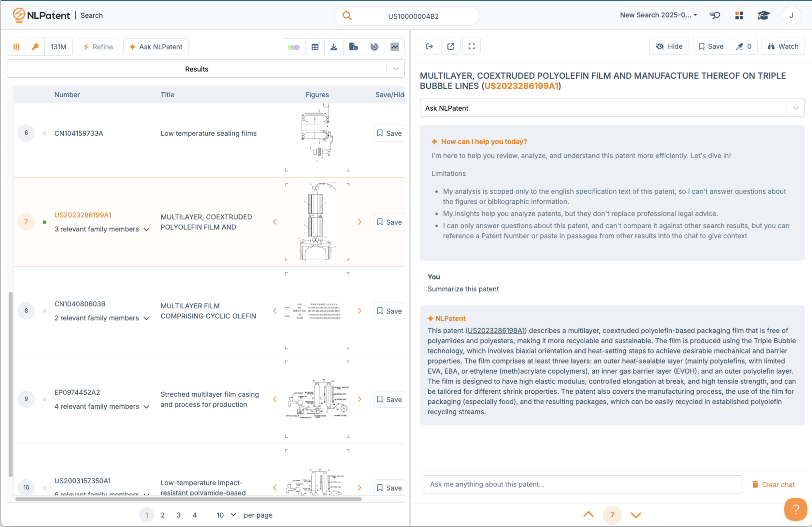This screenshot has width=812, height=527.
Task: Open the per page count dropdown
Action: (226, 515)
